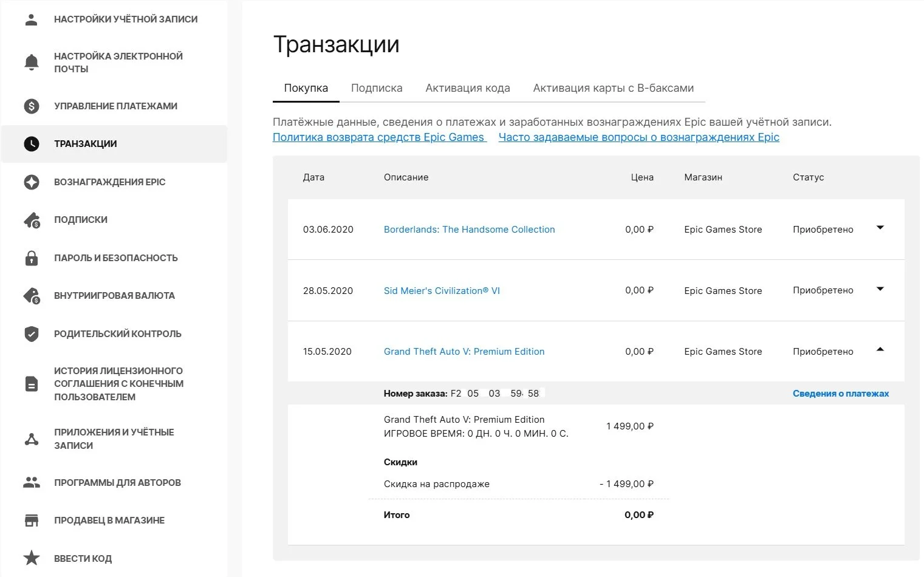Click the Скидка на распродаже line

click(437, 484)
